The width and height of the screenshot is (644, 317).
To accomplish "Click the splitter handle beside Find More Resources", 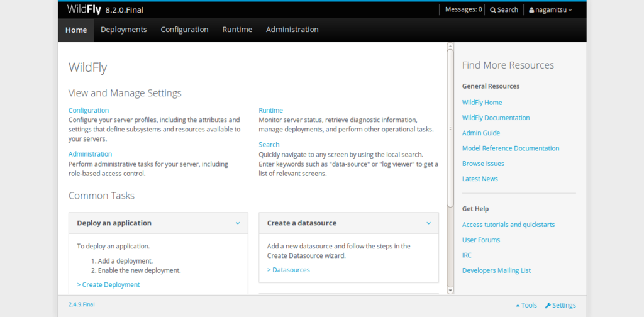I will click(450, 128).
